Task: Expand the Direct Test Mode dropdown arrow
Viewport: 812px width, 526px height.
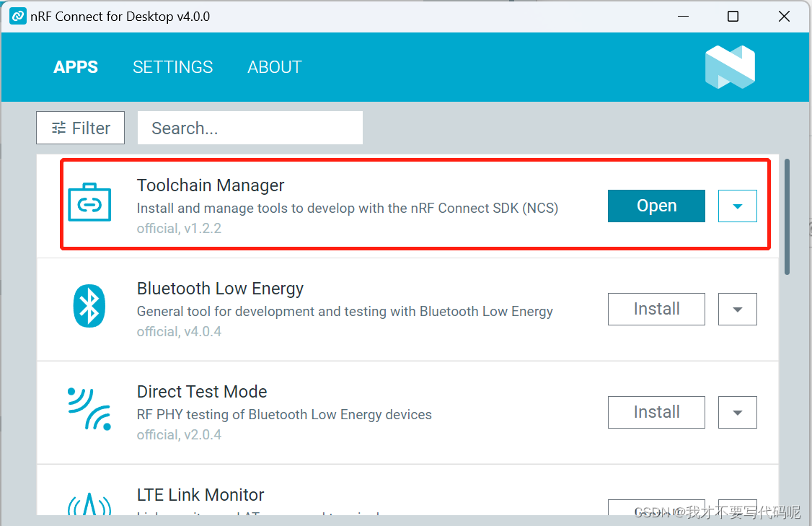Action: tap(738, 412)
